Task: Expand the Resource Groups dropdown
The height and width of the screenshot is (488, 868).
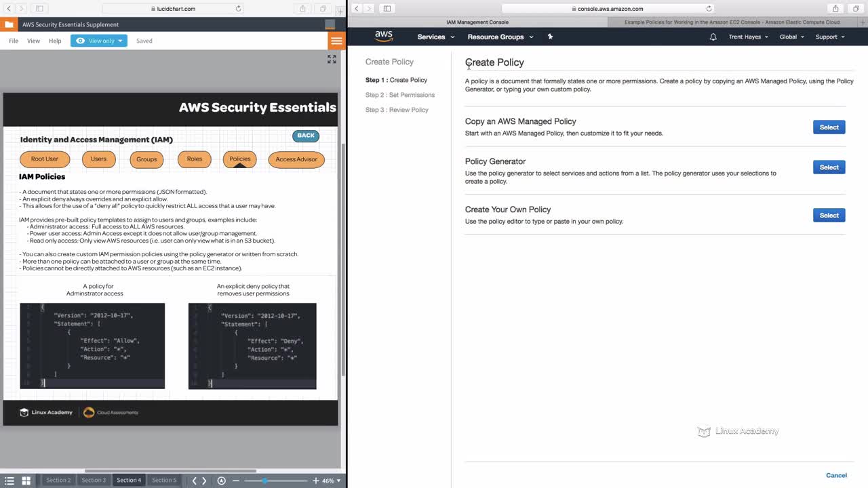Action: point(500,37)
